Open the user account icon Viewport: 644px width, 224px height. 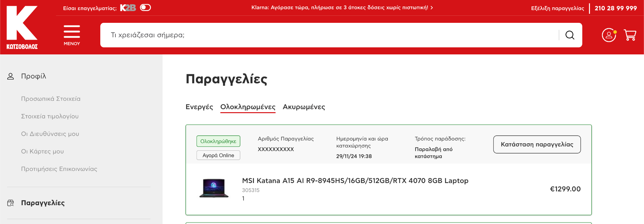tap(609, 35)
